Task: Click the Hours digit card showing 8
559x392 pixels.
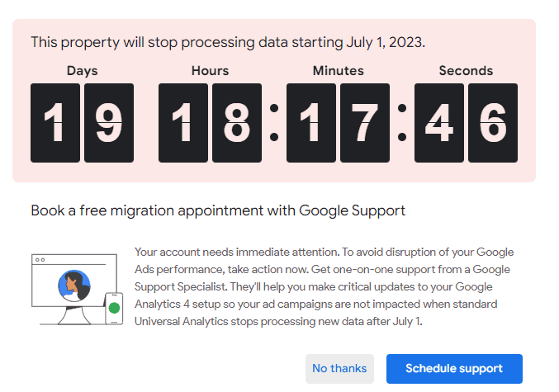Action: [x=237, y=123]
